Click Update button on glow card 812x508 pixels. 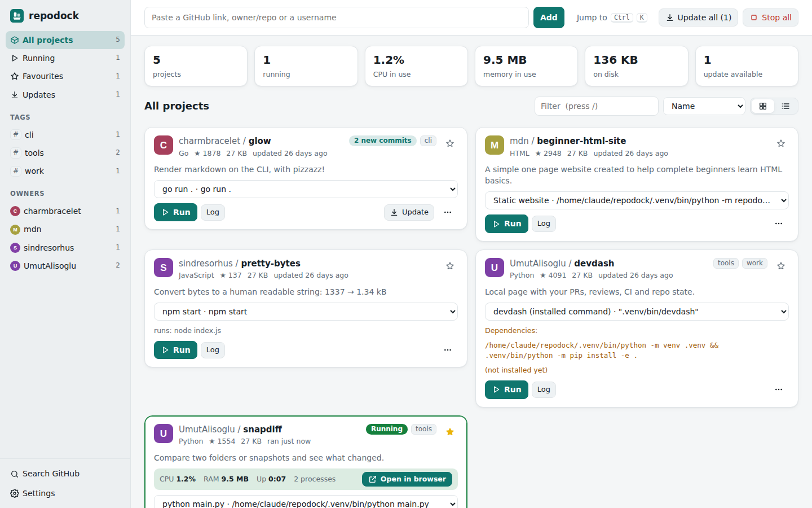pos(409,212)
